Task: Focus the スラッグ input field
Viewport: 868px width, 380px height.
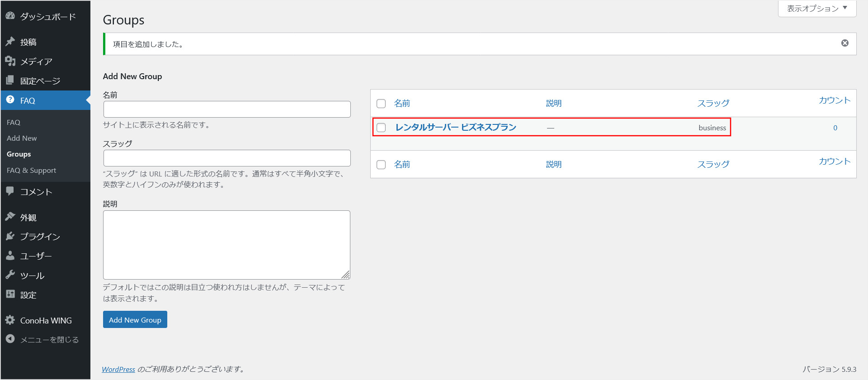Action: point(227,158)
